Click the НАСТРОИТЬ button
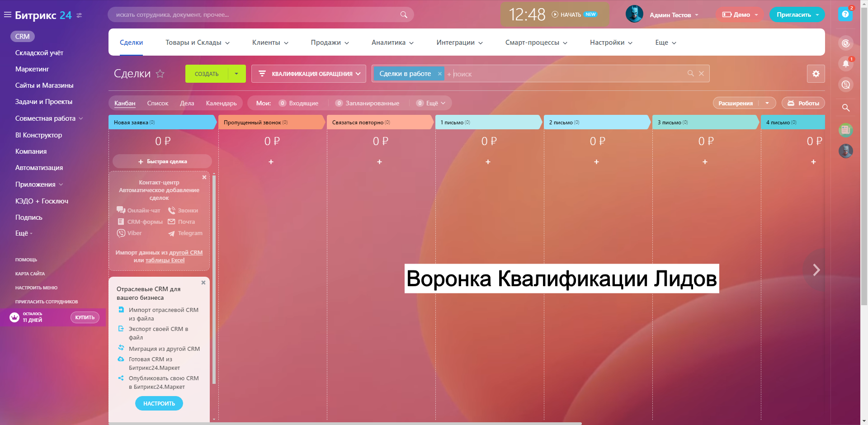 159,403
